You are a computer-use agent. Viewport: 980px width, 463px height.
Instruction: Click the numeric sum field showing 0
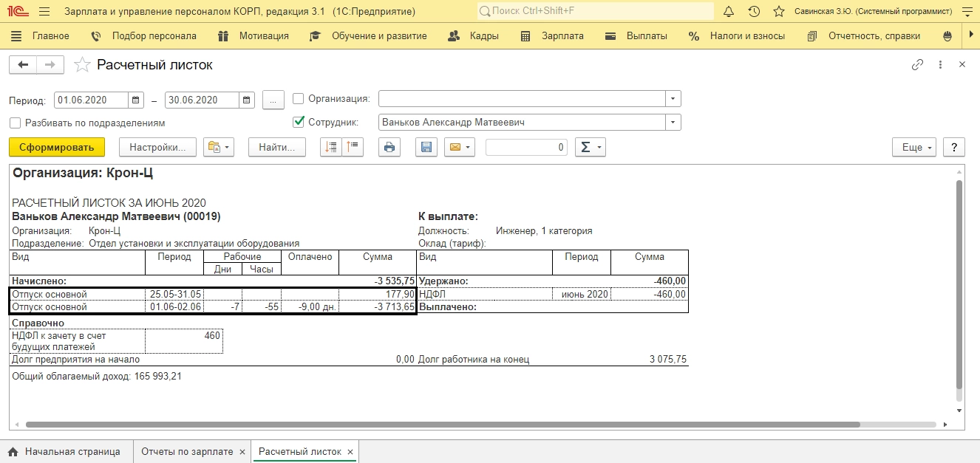click(x=526, y=148)
